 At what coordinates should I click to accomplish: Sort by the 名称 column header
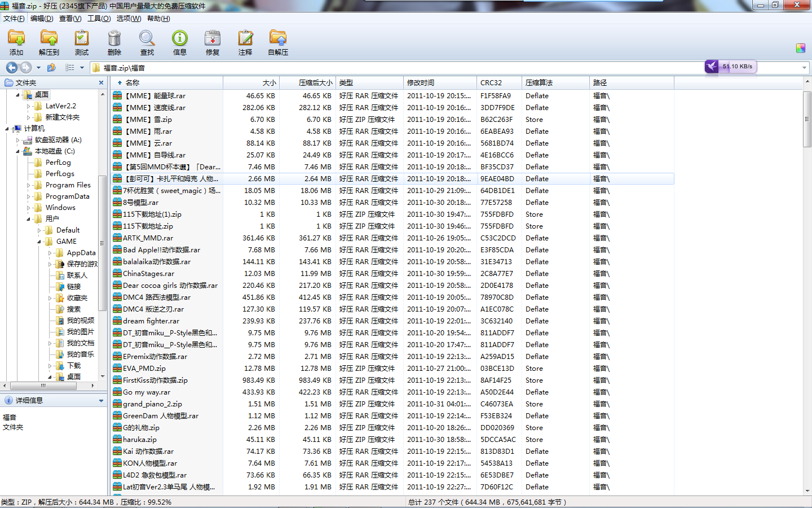point(166,82)
